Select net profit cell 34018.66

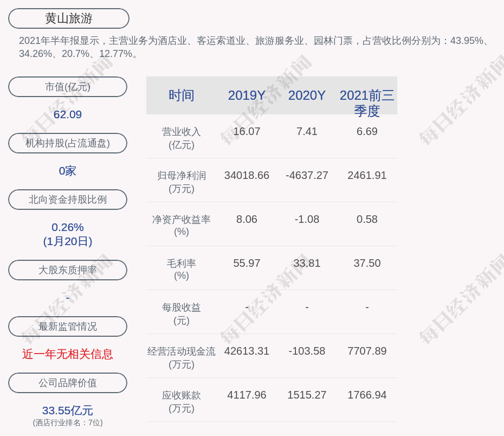[247, 175]
